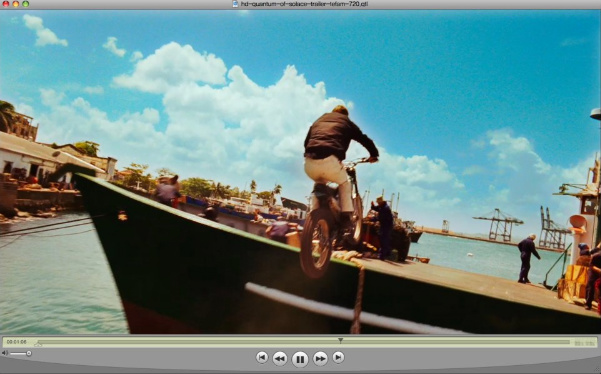This screenshot has height=374, width=601.
Task: Click the volume slider track
Action: coord(18,353)
